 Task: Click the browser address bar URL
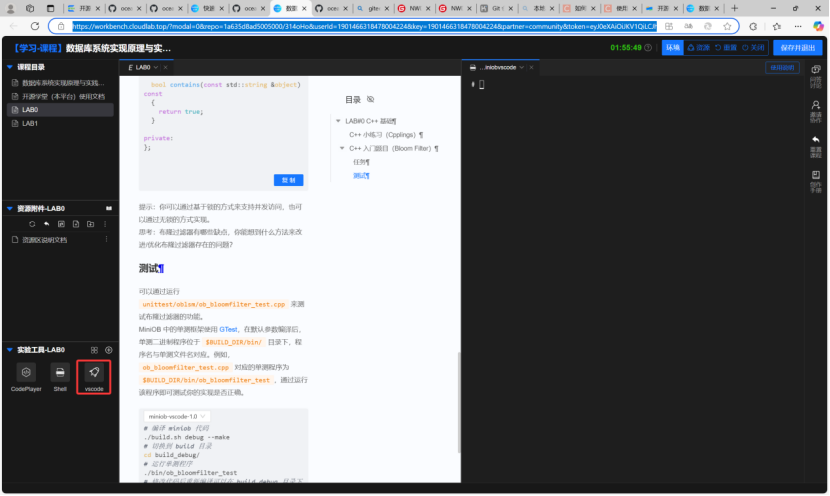coord(364,26)
